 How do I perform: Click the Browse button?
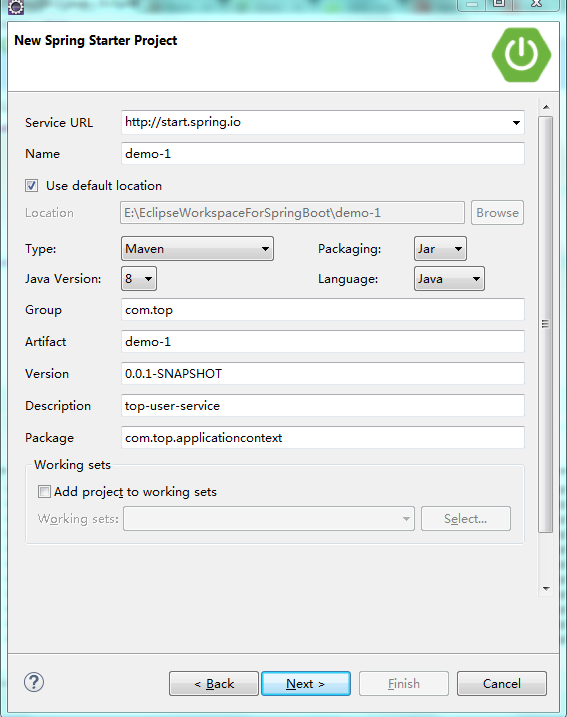[497, 213]
